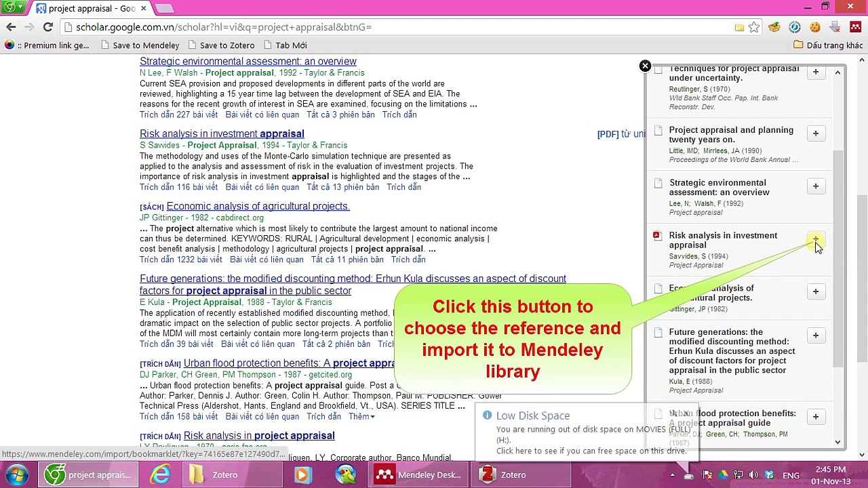868x488 pixels.
Task: Show hidden system tray icons
Action: click(672, 475)
